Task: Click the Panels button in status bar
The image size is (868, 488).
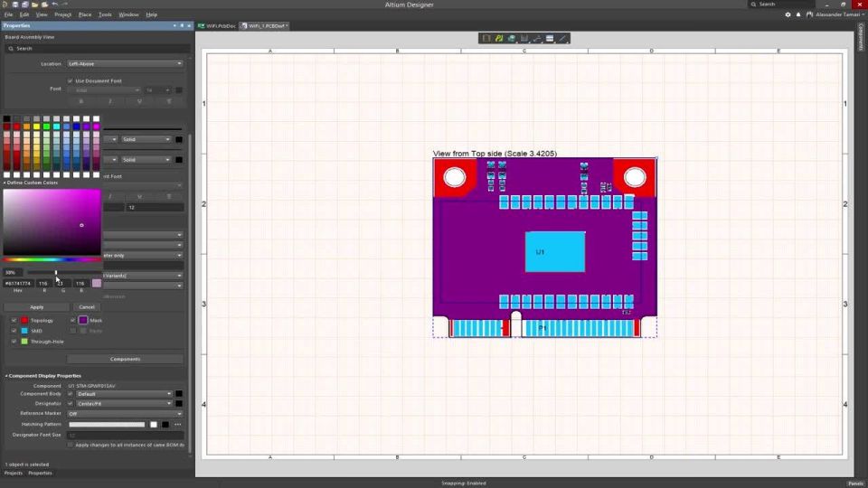Action: tap(855, 483)
